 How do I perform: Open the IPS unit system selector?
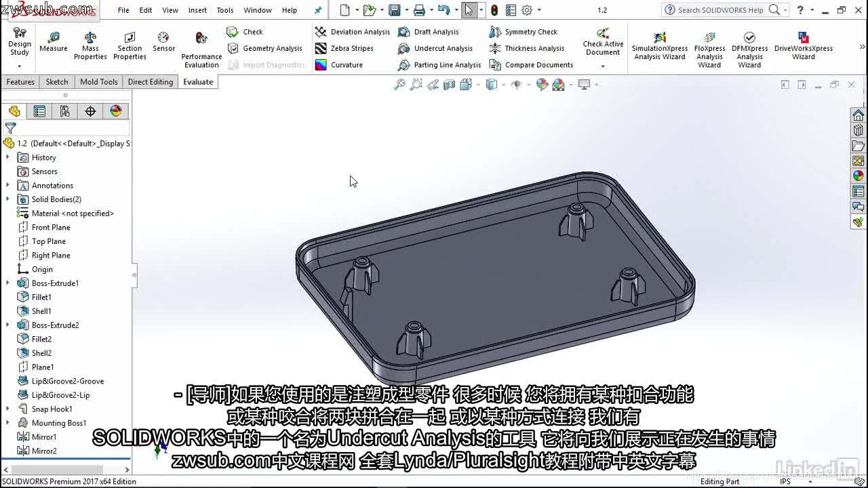point(785,482)
